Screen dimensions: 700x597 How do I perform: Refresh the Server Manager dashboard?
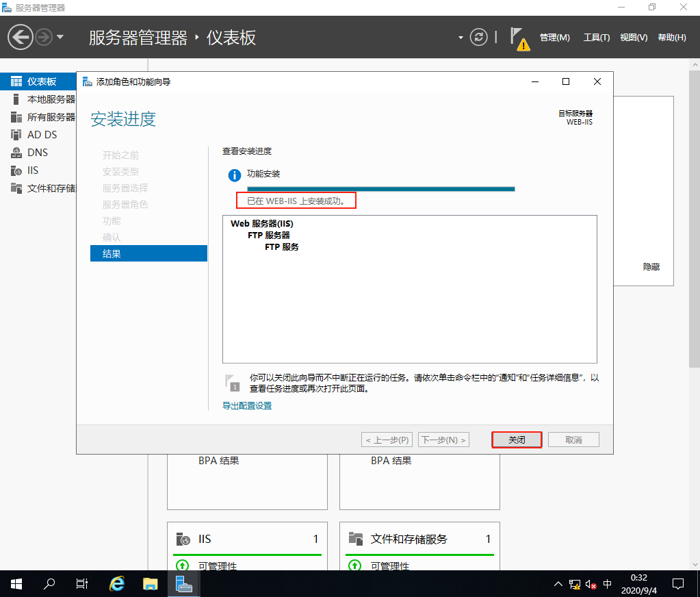(478, 37)
